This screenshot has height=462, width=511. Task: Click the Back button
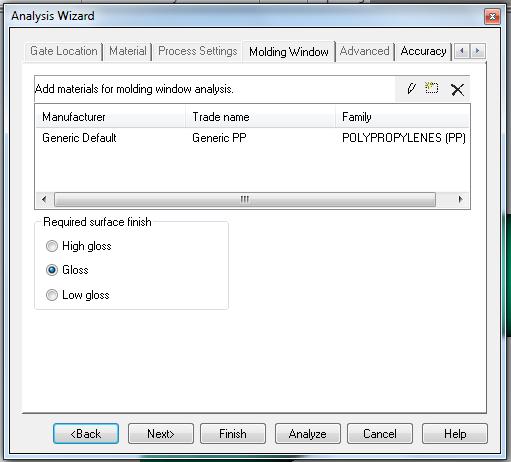pyautogui.click(x=86, y=434)
